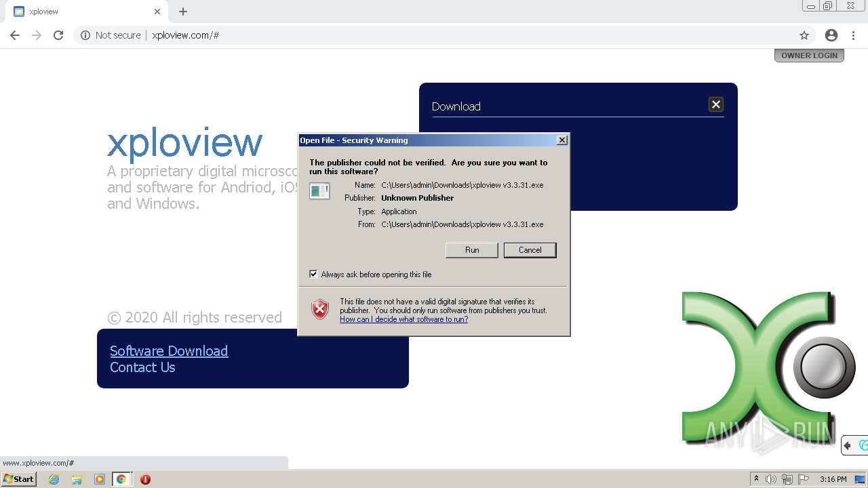
Task: Open Windows Media Player from taskbar
Action: 100,479
